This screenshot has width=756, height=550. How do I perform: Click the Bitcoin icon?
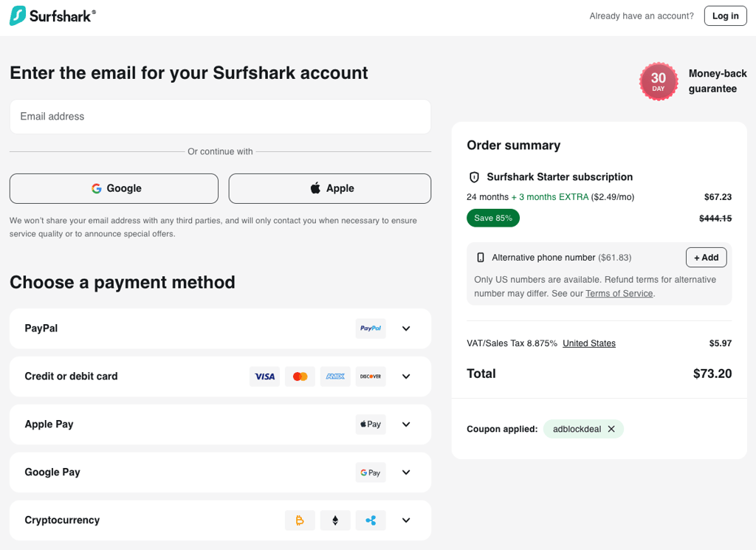pyautogui.click(x=300, y=520)
